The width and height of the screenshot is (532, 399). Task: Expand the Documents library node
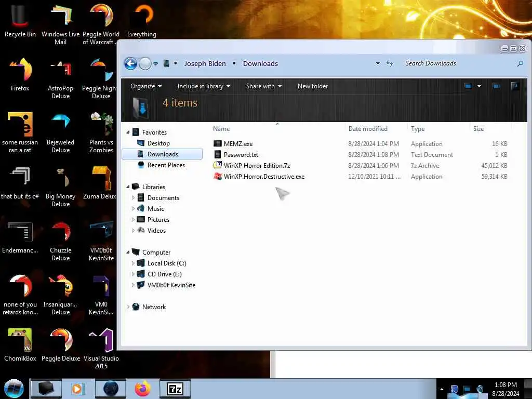point(133,198)
